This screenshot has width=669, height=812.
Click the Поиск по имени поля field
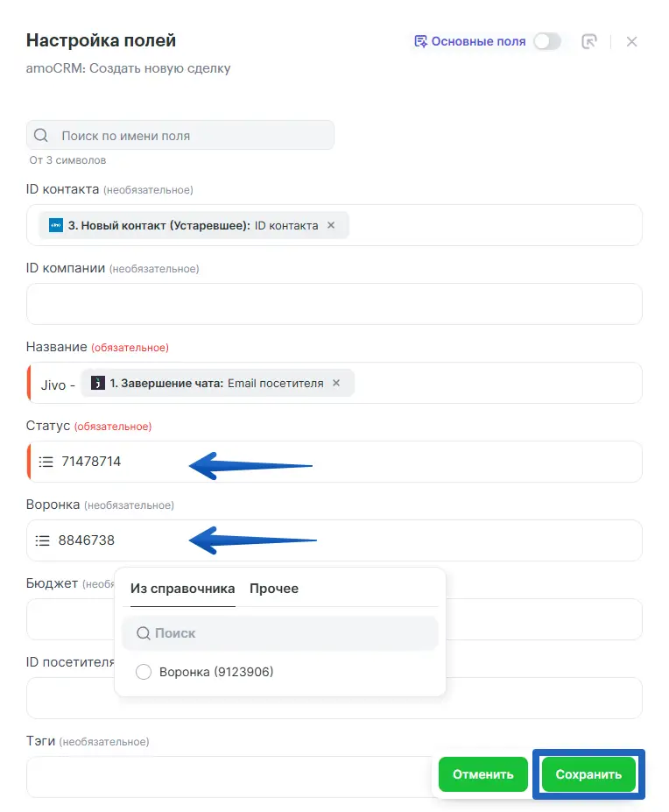pyautogui.click(x=193, y=136)
